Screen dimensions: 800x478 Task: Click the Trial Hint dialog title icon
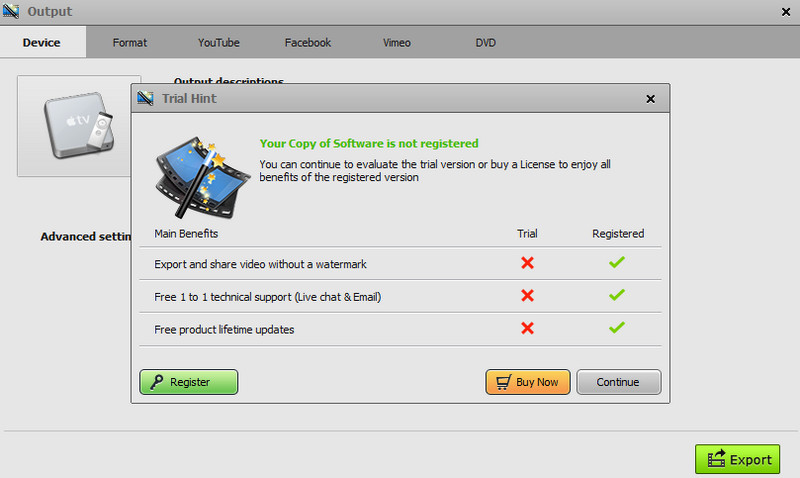[x=146, y=98]
